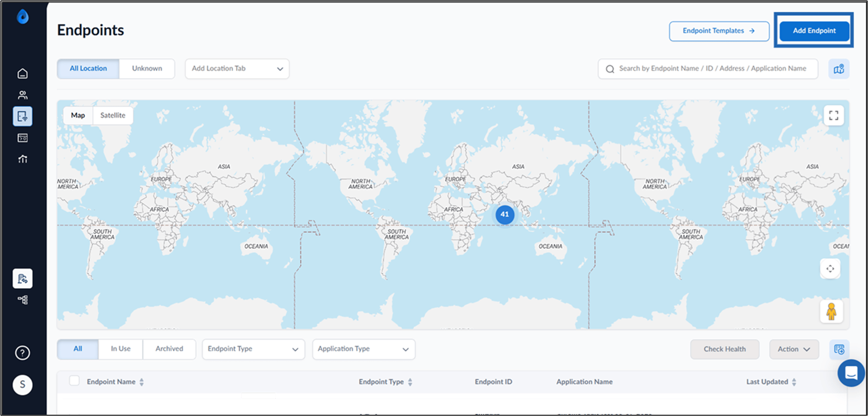The height and width of the screenshot is (416, 868).
Task: Click the Application Name column header
Action: coord(585,382)
